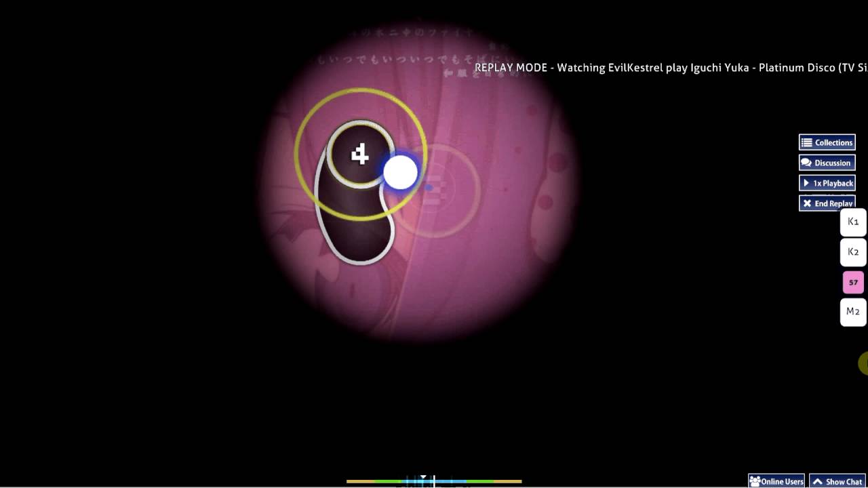Screen dimensions: 868x488
Task: Click End Replay to stop watching
Action: point(827,203)
